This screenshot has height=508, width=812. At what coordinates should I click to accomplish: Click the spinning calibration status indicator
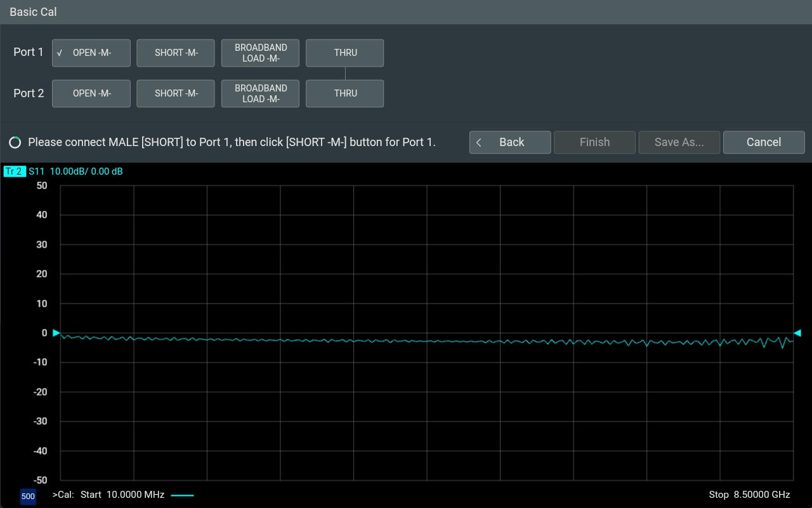click(x=15, y=142)
